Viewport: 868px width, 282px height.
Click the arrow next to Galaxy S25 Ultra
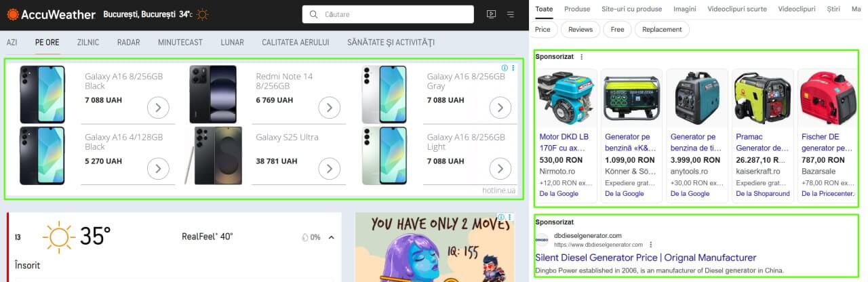[x=330, y=169]
